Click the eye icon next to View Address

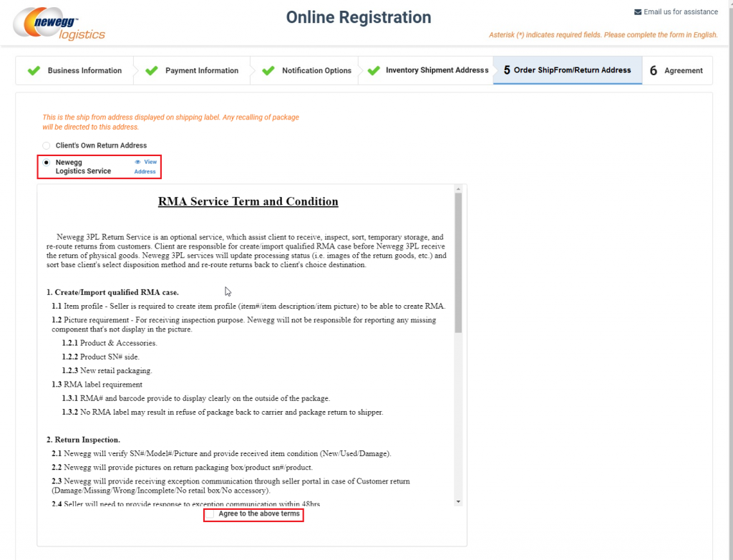click(137, 162)
